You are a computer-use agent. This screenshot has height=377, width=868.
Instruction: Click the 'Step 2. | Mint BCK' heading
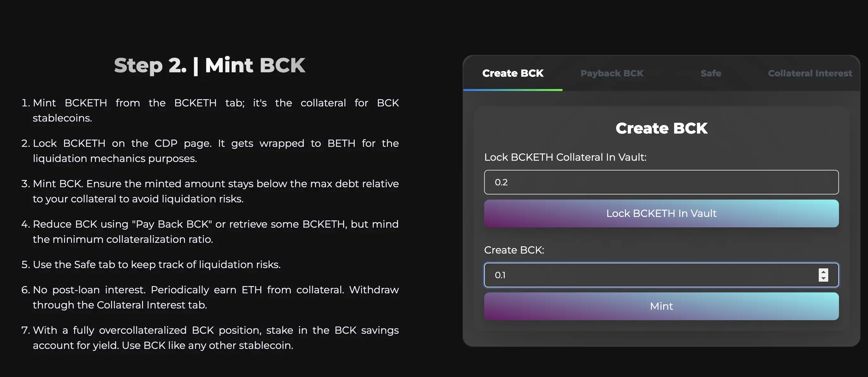pyautogui.click(x=210, y=65)
